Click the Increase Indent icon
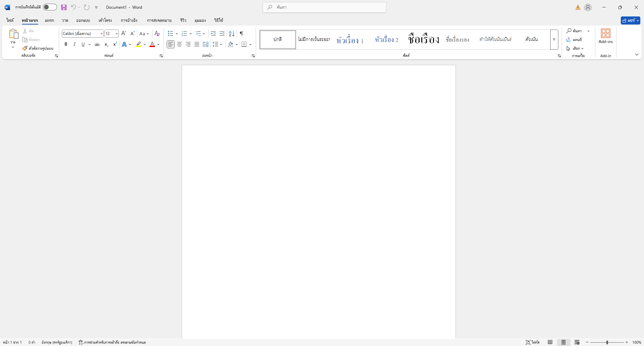This screenshot has width=644, height=346. 222,34
